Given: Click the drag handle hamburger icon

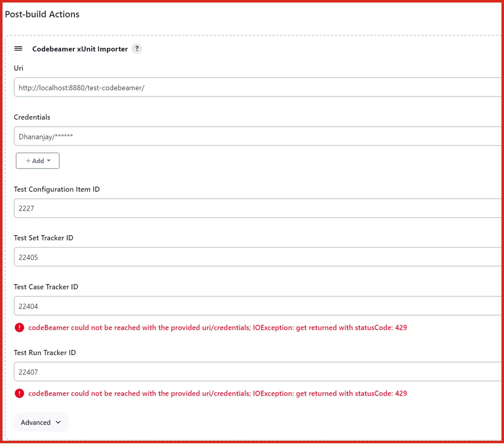Looking at the screenshot, I should pos(18,49).
